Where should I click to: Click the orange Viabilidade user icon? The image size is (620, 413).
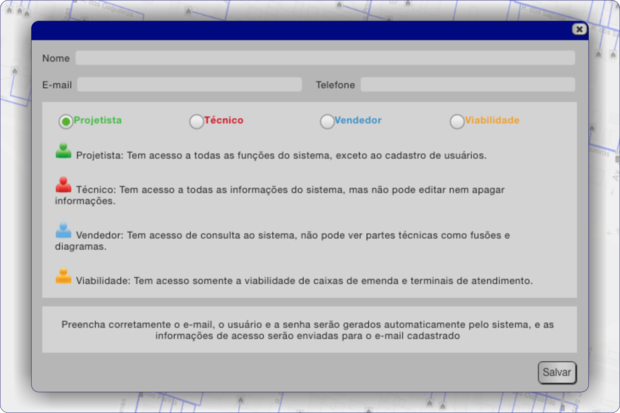tap(64, 277)
